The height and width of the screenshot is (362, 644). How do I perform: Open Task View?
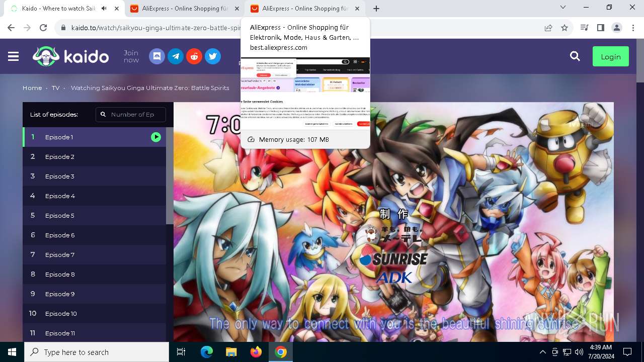[181, 352]
